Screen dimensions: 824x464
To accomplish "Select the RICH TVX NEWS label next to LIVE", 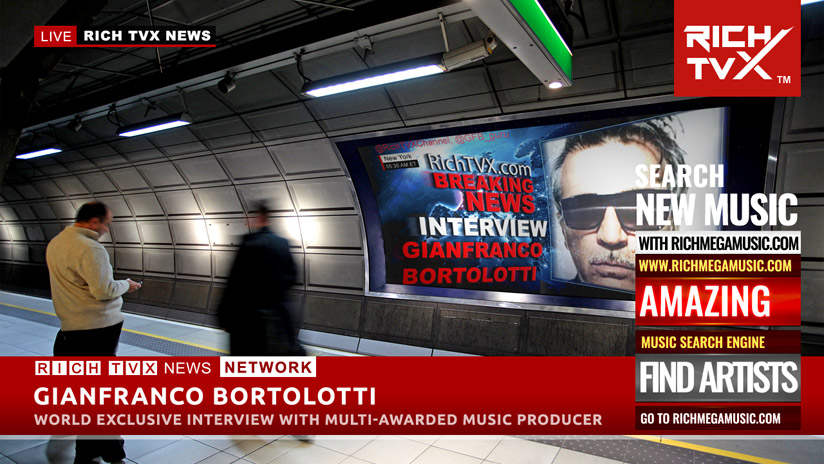I will (147, 36).
